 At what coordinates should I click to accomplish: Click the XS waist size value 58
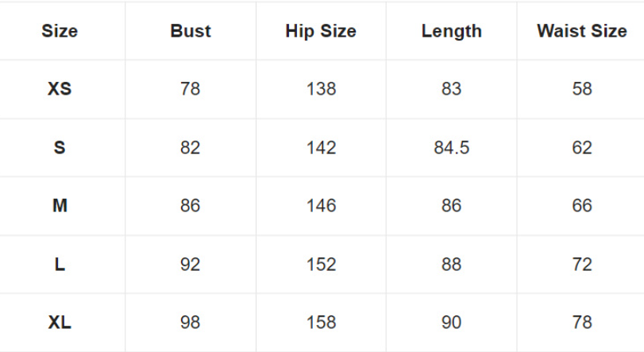coord(582,89)
